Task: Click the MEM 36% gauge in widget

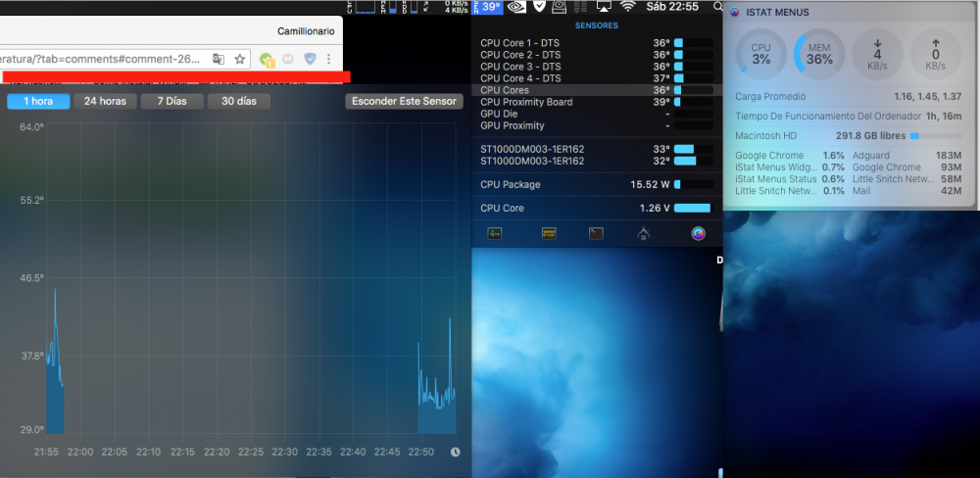Action: [818, 54]
